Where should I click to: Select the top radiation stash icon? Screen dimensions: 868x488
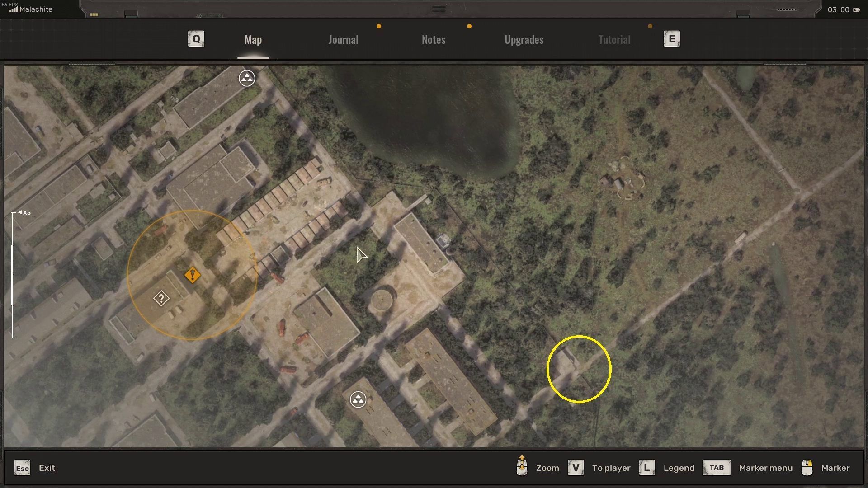pos(247,78)
